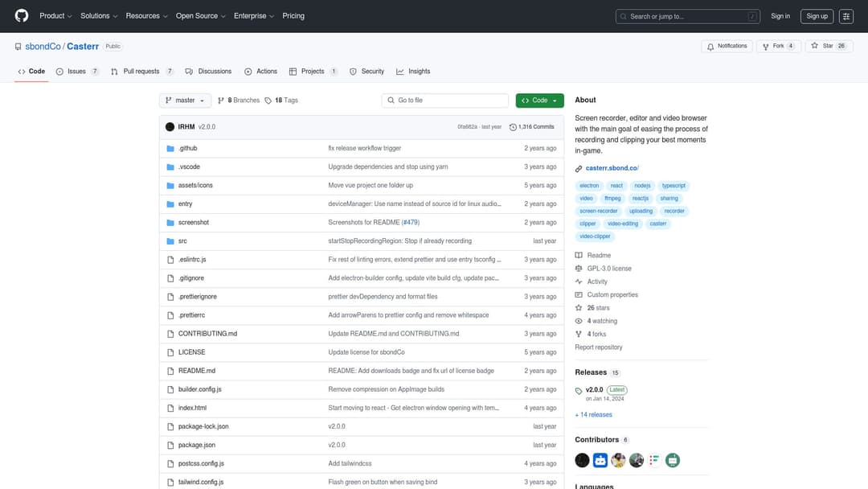Star the repository
868x489 pixels.
(829, 46)
